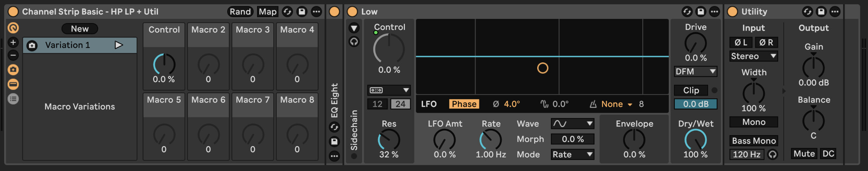
Task: Create a New macro variation
Action: 80,29
